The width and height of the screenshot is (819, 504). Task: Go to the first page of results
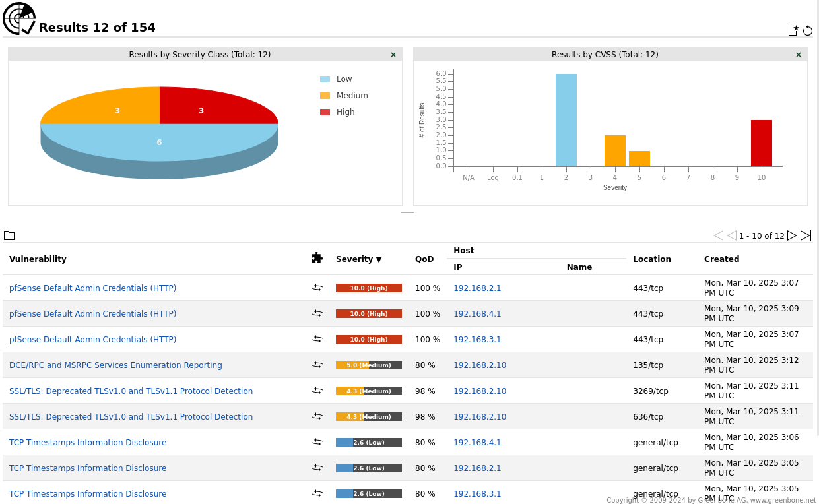718,236
